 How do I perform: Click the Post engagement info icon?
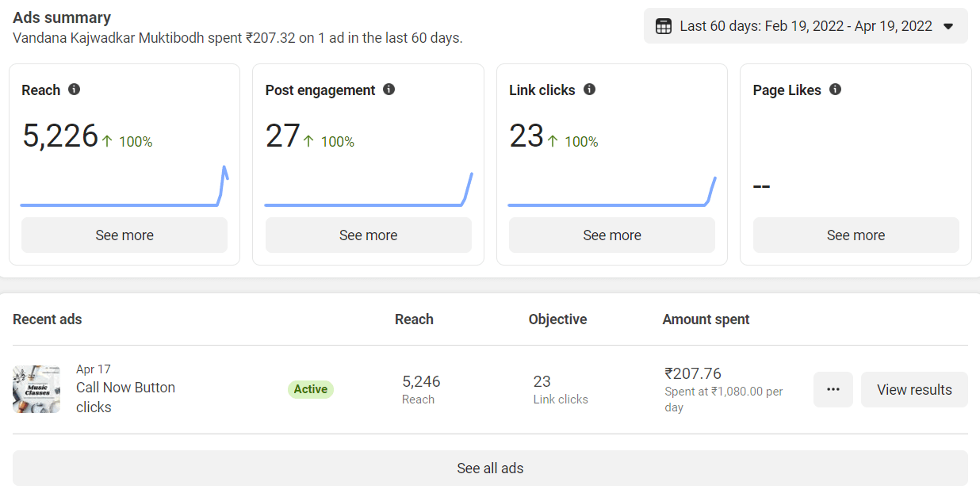[x=389, y=90]
